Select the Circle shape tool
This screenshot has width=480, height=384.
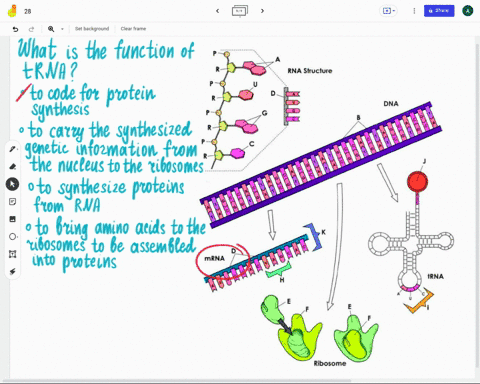[x=12, y=237]
